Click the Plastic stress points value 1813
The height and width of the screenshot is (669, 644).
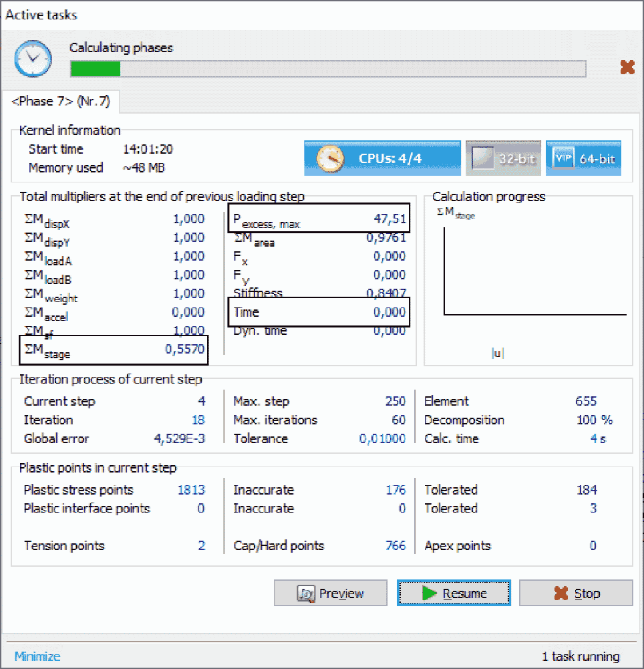click(191, 490)
